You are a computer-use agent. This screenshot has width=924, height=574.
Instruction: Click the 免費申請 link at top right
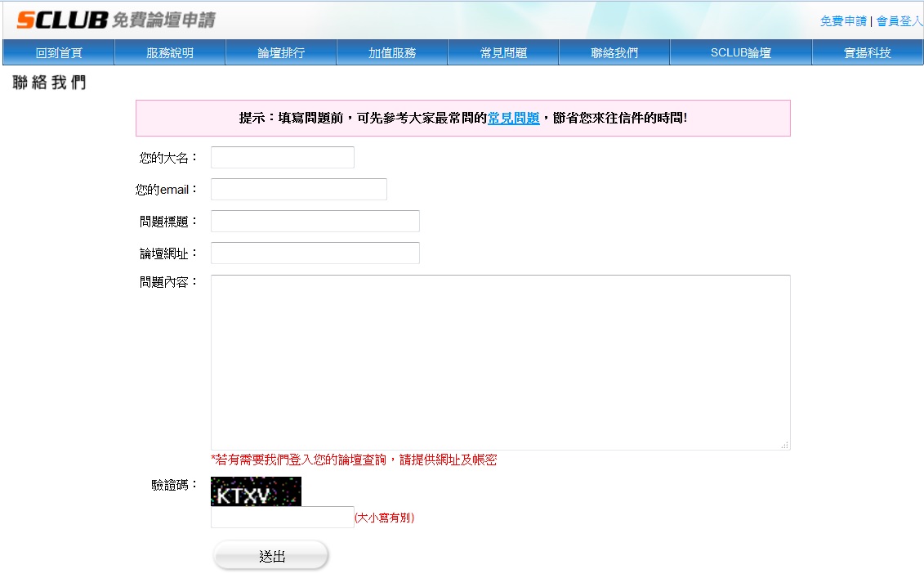coord(843,21)
